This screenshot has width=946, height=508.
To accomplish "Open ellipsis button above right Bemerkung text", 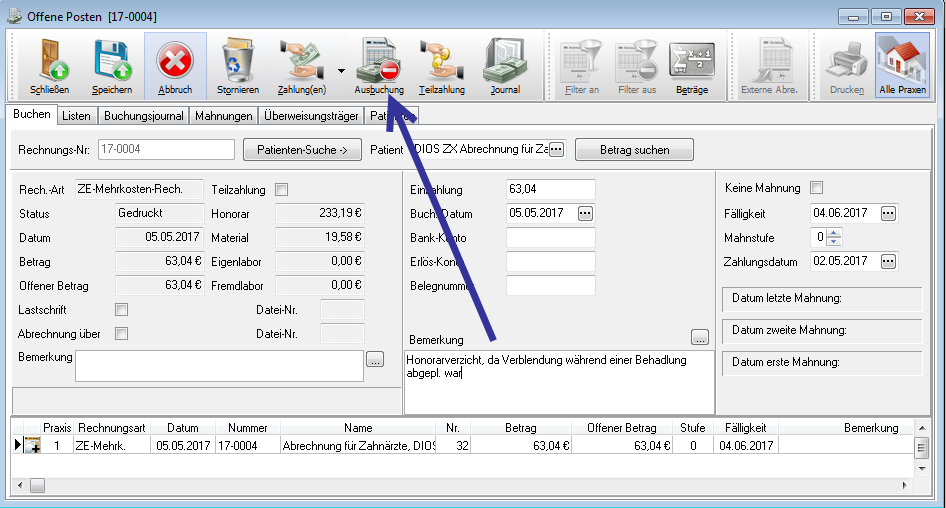I will 699,337.
